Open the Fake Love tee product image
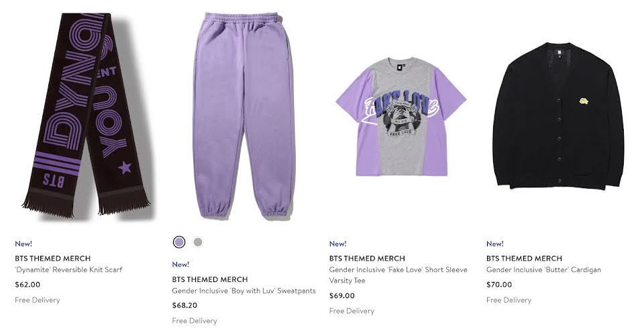Viewport: 644px width, 329px height. (401, 117)
